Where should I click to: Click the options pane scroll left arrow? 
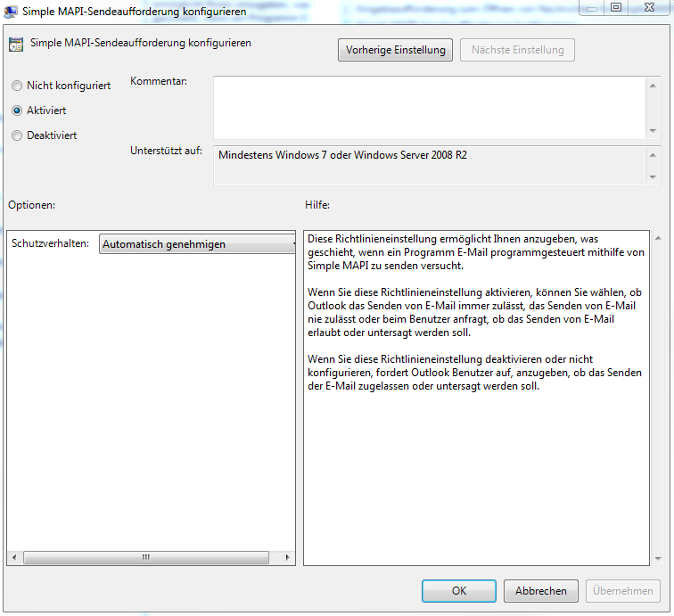tap(14, 557)
